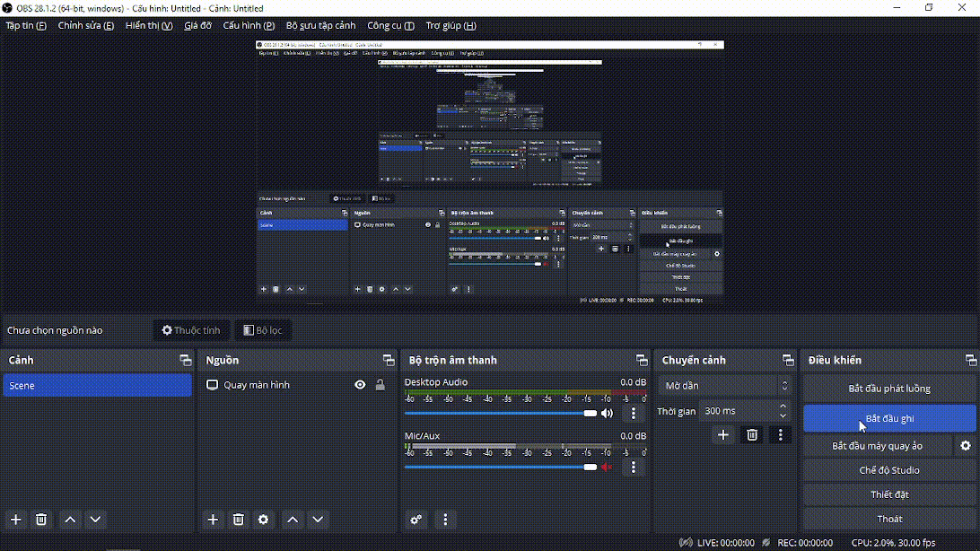Move source down with arrow in Nguồn panel

click(x=318, y=520)
